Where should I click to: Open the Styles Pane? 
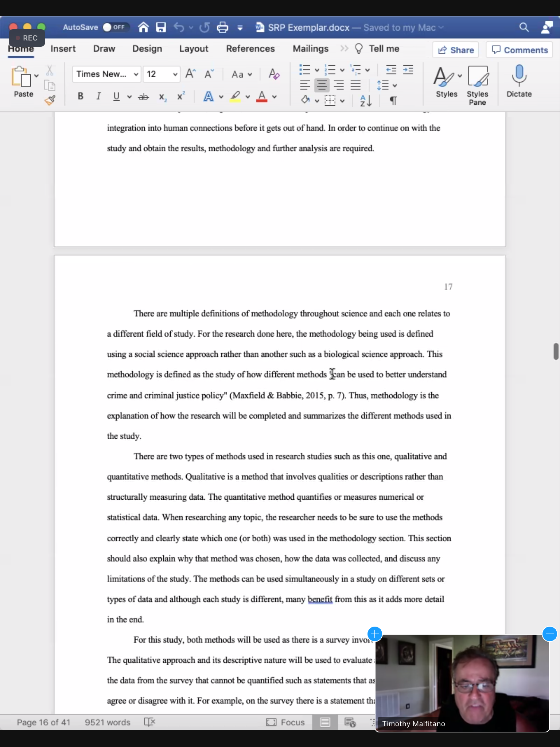[x=477, y=85]
